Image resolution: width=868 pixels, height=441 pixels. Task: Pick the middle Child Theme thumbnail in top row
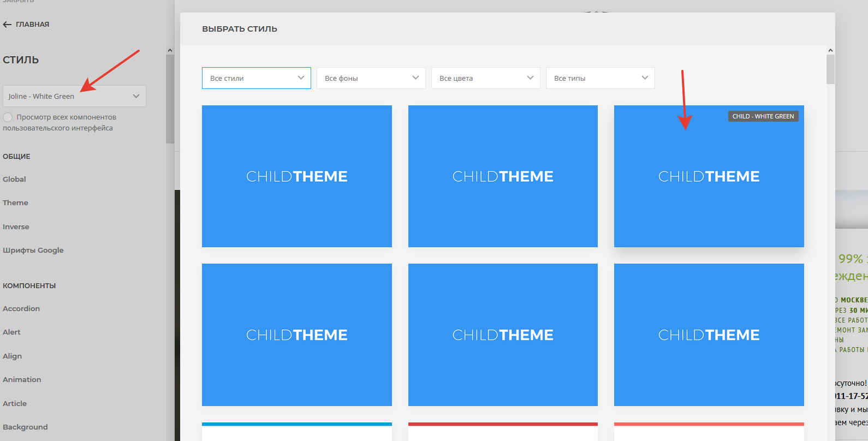coord(503,176)
